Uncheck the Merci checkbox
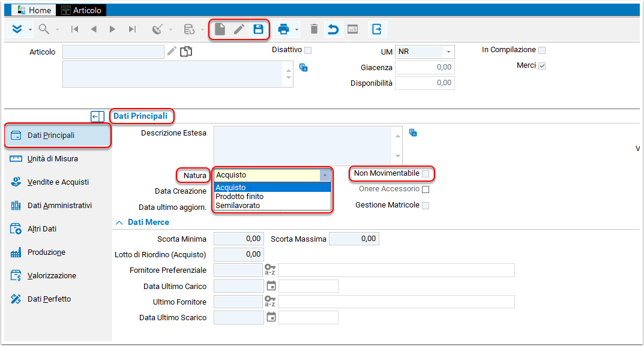The width and height of the screenshot is (644, 346). tap(542, 66)
